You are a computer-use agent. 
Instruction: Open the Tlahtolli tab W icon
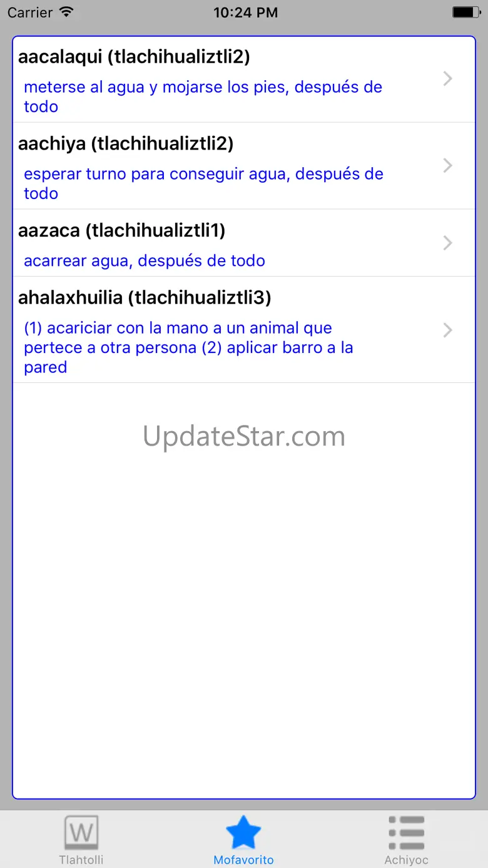[81, 833]
